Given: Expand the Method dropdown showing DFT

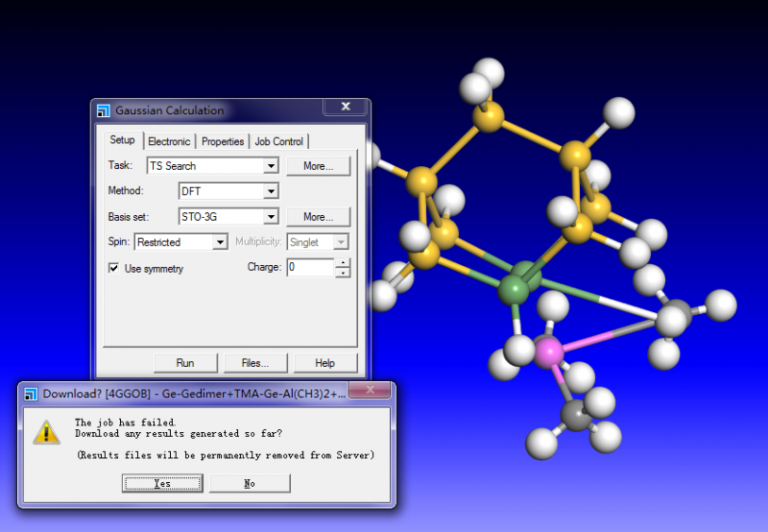Looking at the screenshot, I should 271,191.
